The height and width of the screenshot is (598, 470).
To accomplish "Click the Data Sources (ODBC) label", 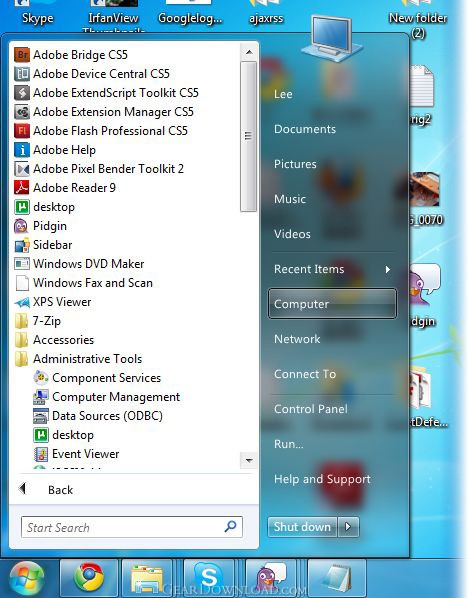I will [107, 416].
